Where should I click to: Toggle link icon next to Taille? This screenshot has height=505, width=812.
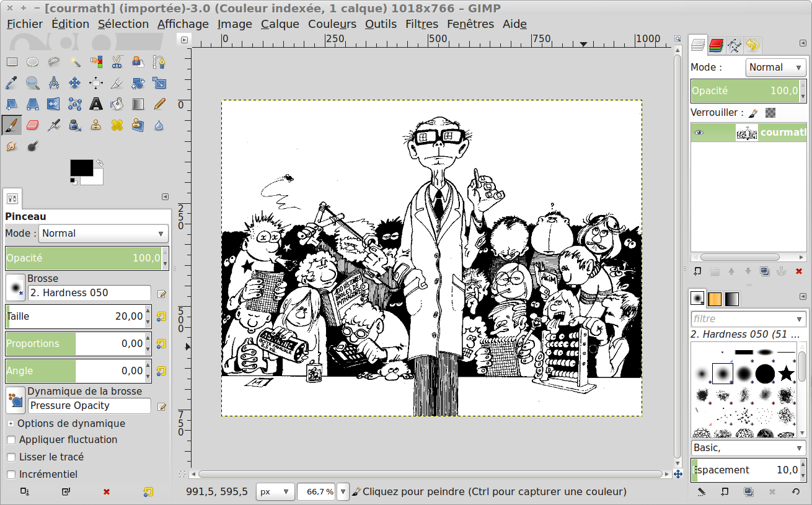(161, 317)
